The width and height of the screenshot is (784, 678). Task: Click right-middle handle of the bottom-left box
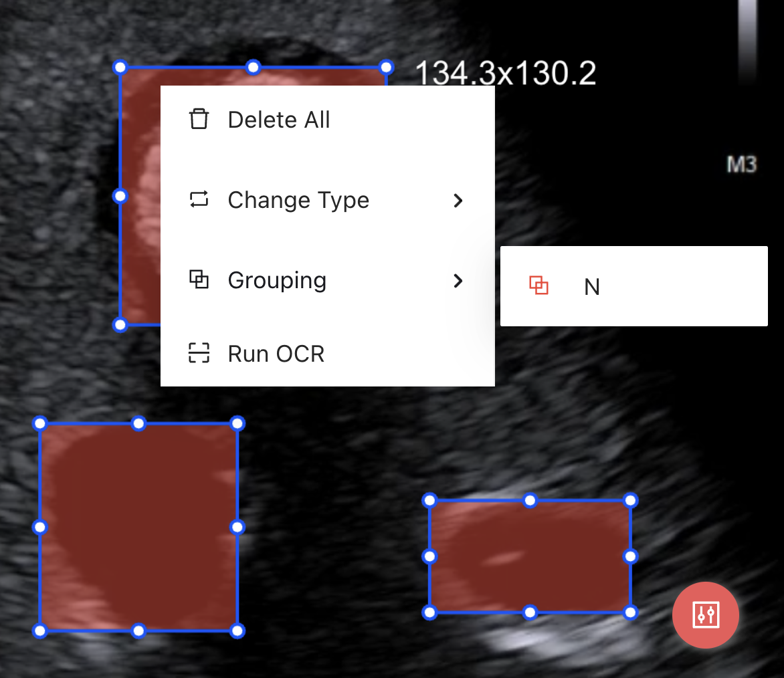click(237, 527)
